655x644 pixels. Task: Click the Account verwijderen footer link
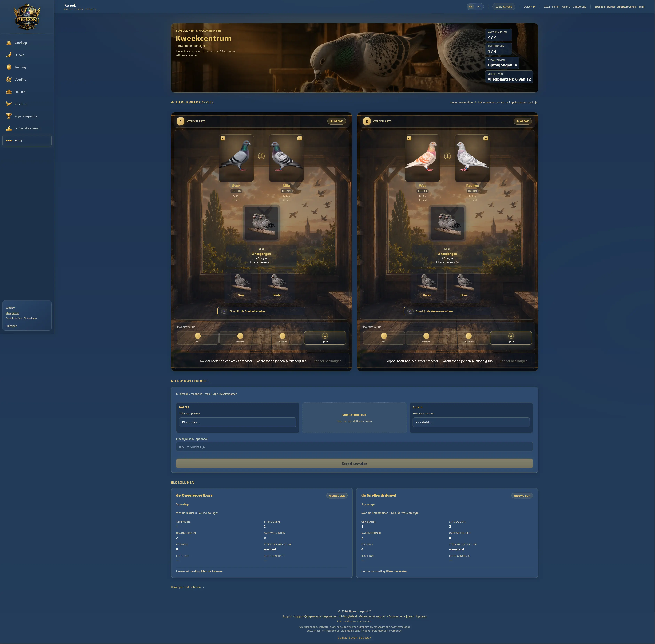(401, 617)
